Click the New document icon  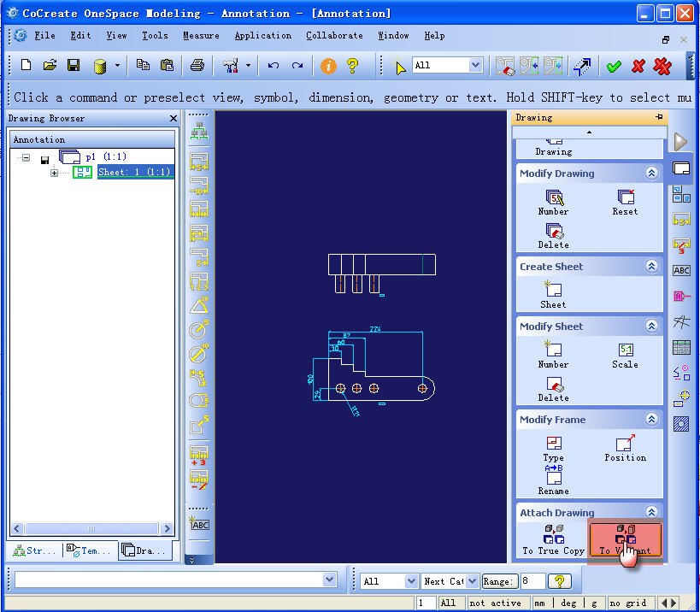(x=26, y=65)
